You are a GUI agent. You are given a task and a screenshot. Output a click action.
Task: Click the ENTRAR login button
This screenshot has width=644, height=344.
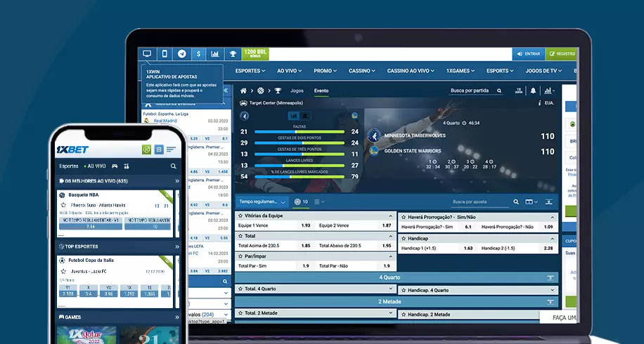(529, 54)
